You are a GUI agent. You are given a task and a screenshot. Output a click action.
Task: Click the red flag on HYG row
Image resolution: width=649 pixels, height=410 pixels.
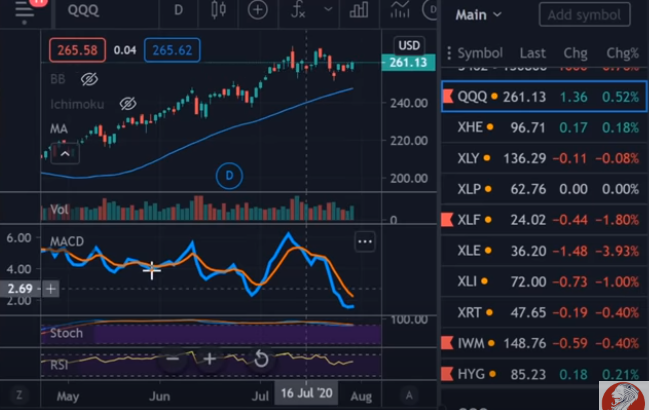point(447,374)
